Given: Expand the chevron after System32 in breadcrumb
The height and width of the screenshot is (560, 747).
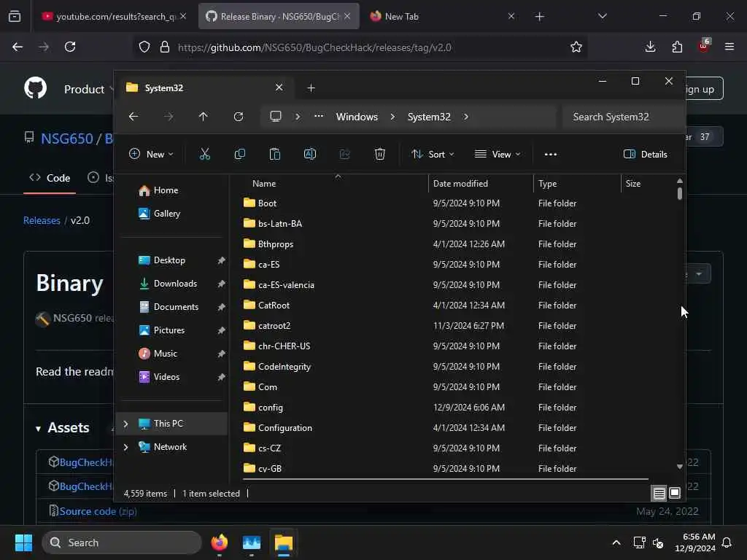Looking at the screenshot, I should [x=466, y=117].
